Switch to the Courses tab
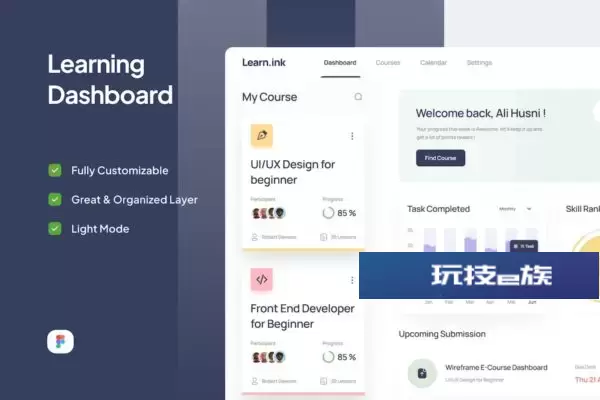Viewport: 600px width, 400px height. click(388, 63)
